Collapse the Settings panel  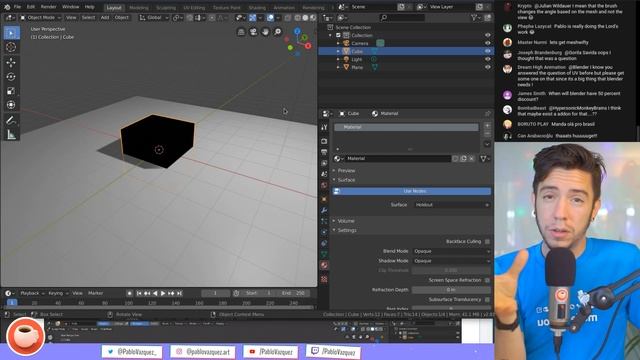coord(347,230)
